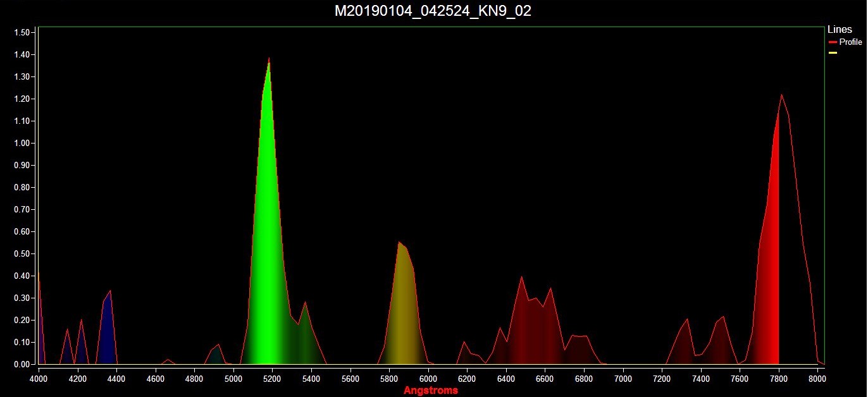
Task: Click the red Profile legend swatch
Action: coord(833,42)
